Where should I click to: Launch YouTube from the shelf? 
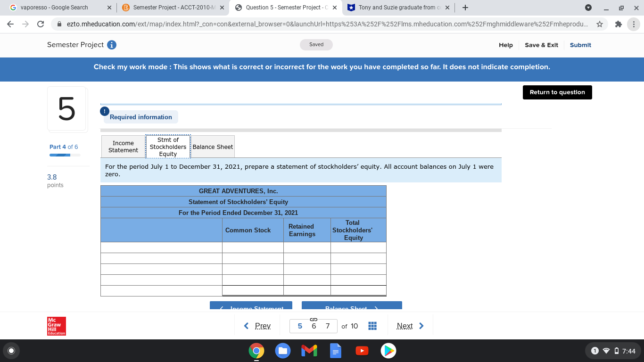tap(362, 351)
